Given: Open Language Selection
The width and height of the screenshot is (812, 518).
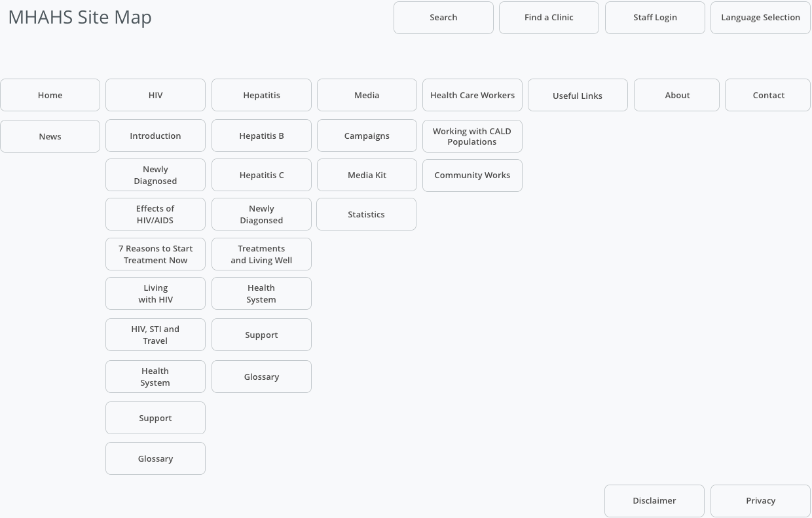Looking at the screenshot, I should click(x=760, y=18).
